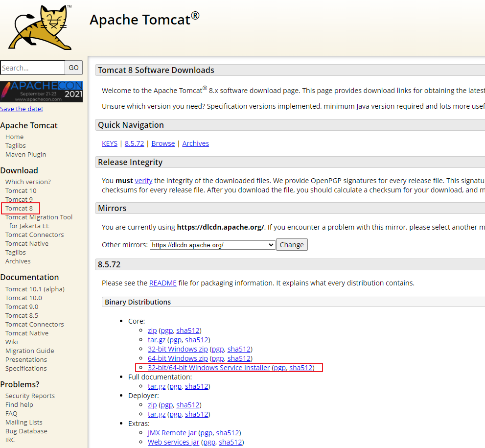
Task: Open the Which version? link
Action: point(28,182)
